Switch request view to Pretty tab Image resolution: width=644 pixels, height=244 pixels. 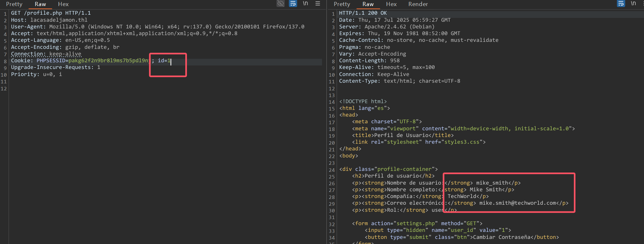point(14,4)
